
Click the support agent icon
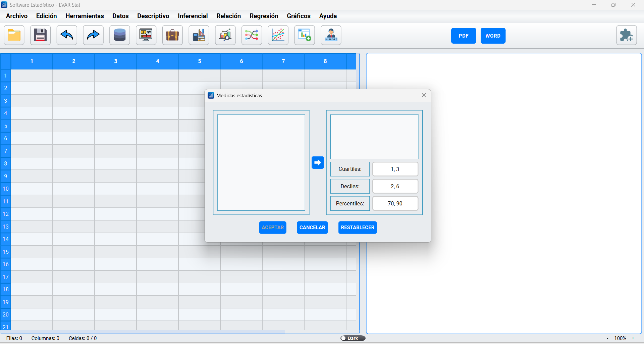(331, 35)
